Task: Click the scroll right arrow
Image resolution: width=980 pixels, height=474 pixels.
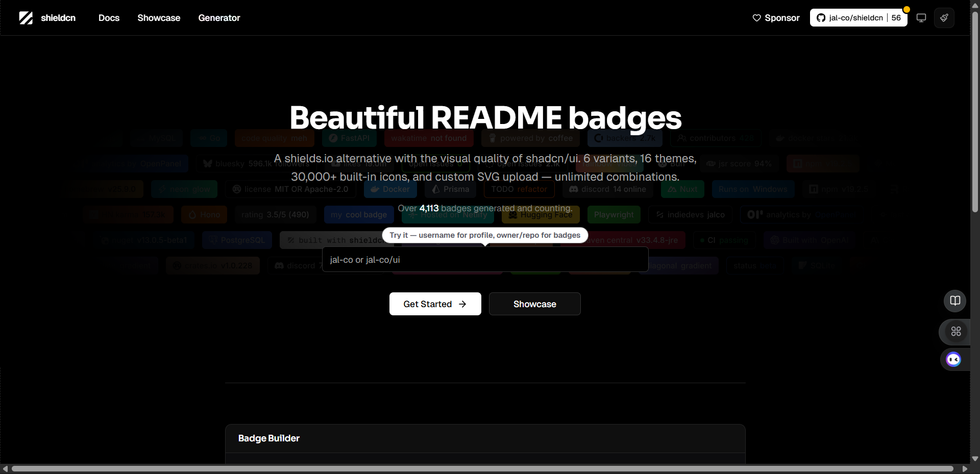Action: (x=965, y=469)
